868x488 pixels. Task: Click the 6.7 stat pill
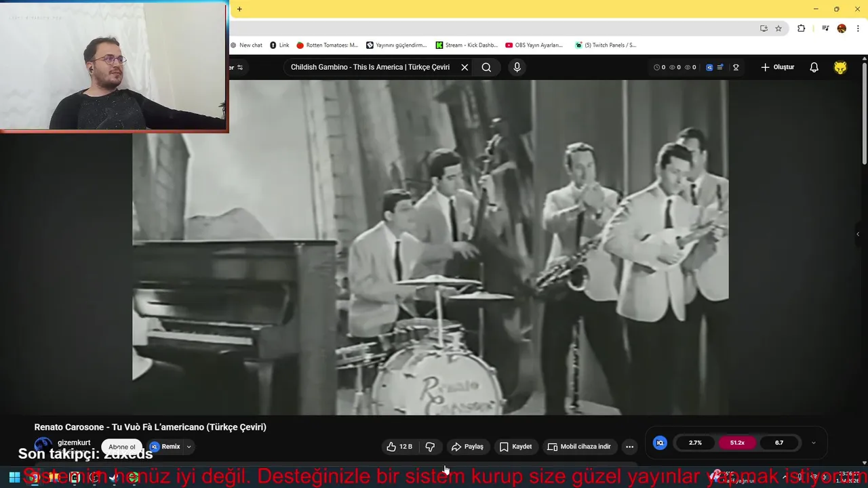[x=779, y=443]
